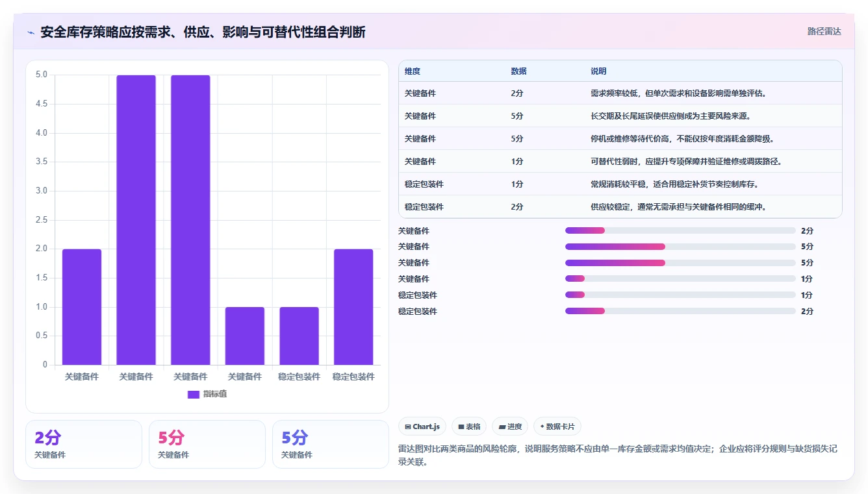Image resolution: width=868 pixels, height=494 pixels.
Task: Click the purple 指标值 legend swatch
Action: click(x=193, y=394)
